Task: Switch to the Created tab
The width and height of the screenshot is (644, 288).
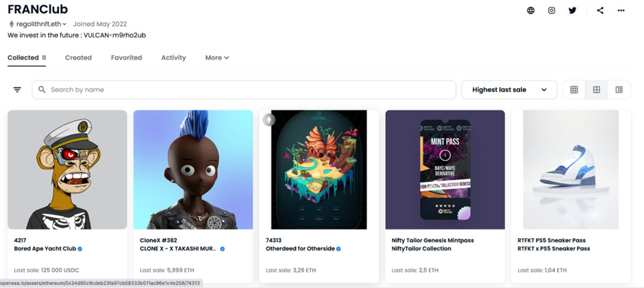Action: [x=79, y=58]
